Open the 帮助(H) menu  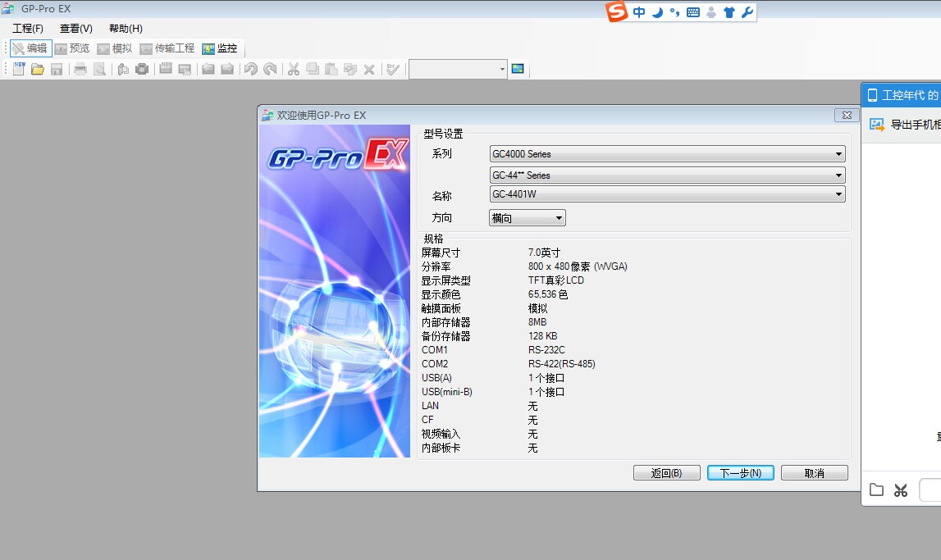coord(126,29)
